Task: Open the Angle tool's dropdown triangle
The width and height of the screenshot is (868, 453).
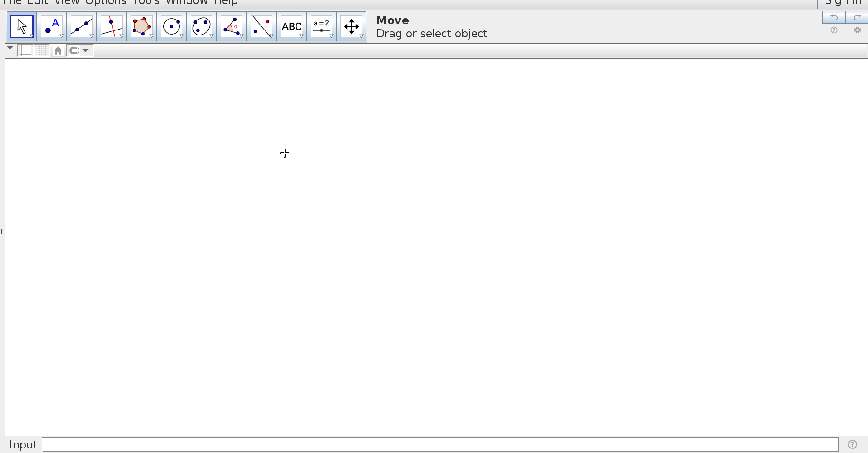Action: click(x=242, y=36)
